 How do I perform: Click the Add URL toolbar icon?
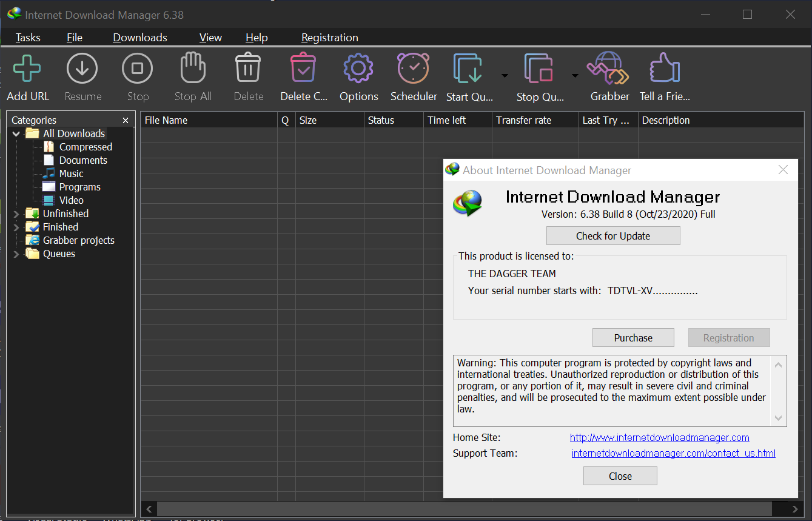[x=27, y=69]
